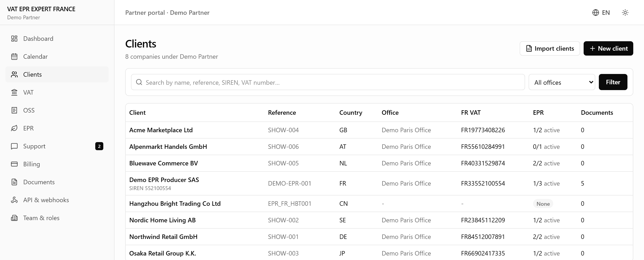The height and width of the screenshot is (260, 644).
Task: Open the EN language selector
Action: pos(601,13)
